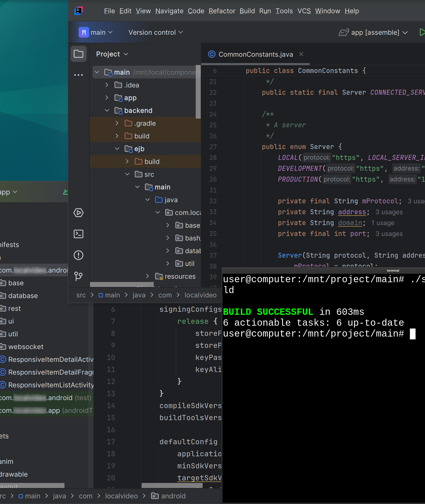The height and width of the screenshot is (504, 425).
Task: Click the project tree vertical scrollbar
Action: 198,92
